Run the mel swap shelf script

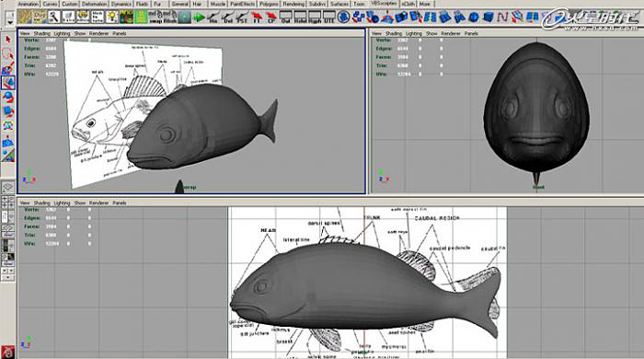[x=155, y=17]
